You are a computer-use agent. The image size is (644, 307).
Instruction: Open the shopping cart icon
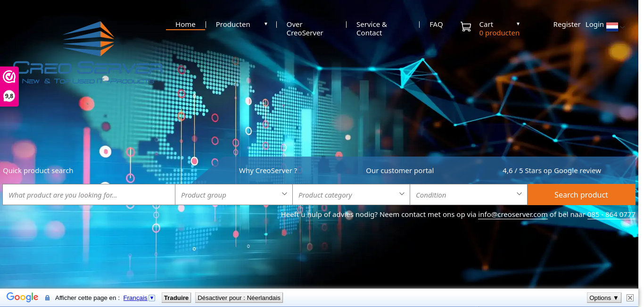click(x=466, y=27)
